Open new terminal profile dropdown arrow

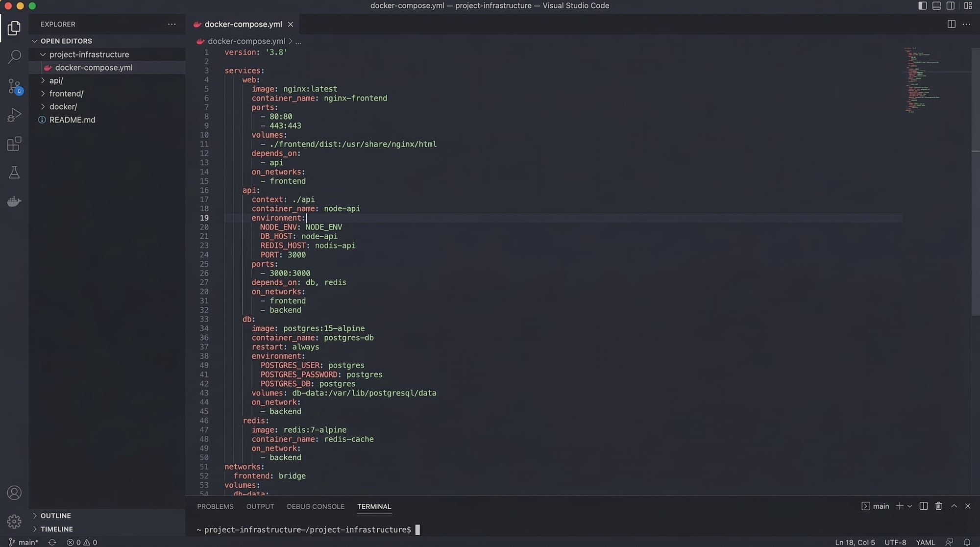910,506
